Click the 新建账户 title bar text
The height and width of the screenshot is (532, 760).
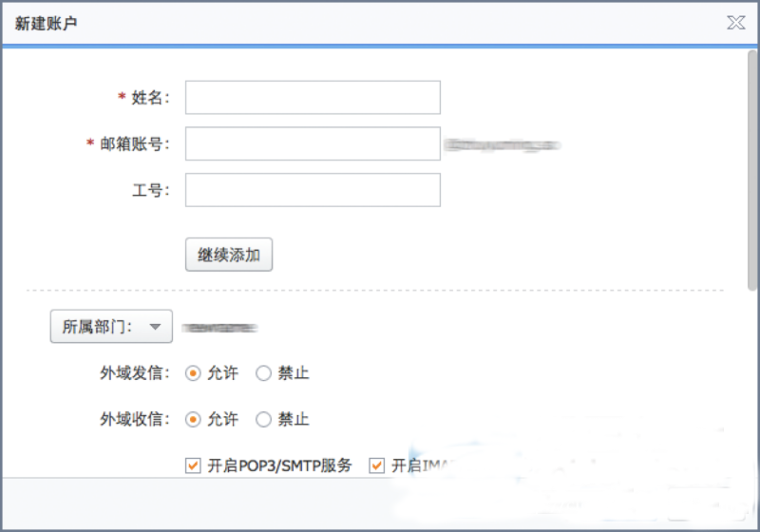pos(46,23)
